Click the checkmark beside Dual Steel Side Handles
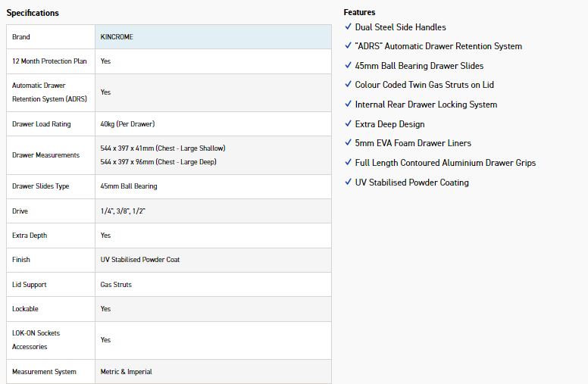588x384 pixels. click(x=348, y=27)
